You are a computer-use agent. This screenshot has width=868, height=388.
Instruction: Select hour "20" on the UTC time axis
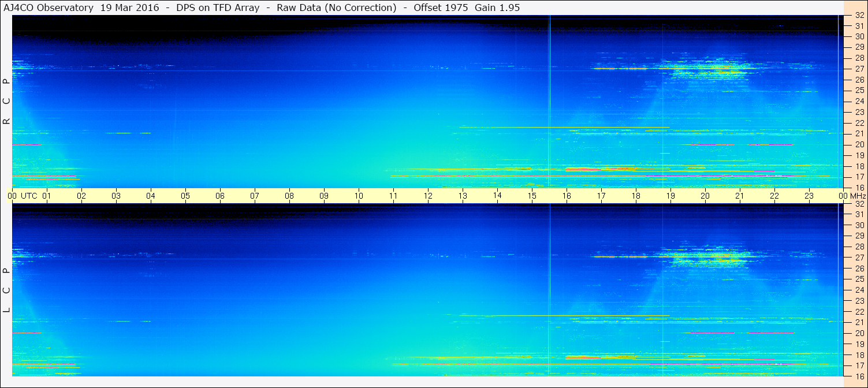pyautogui.click(x=705, y=196)
